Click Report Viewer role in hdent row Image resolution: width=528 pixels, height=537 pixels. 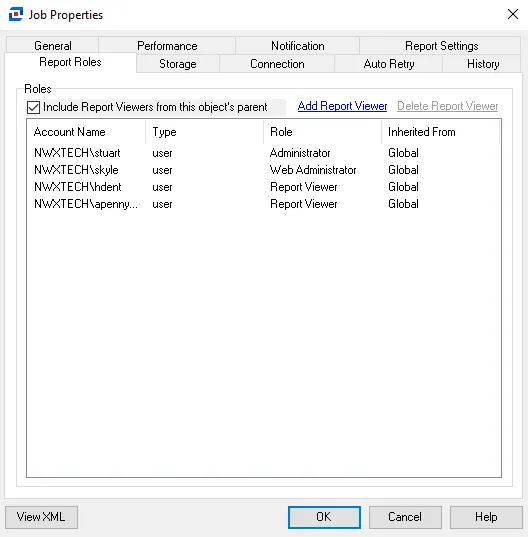tap(304, 187)
